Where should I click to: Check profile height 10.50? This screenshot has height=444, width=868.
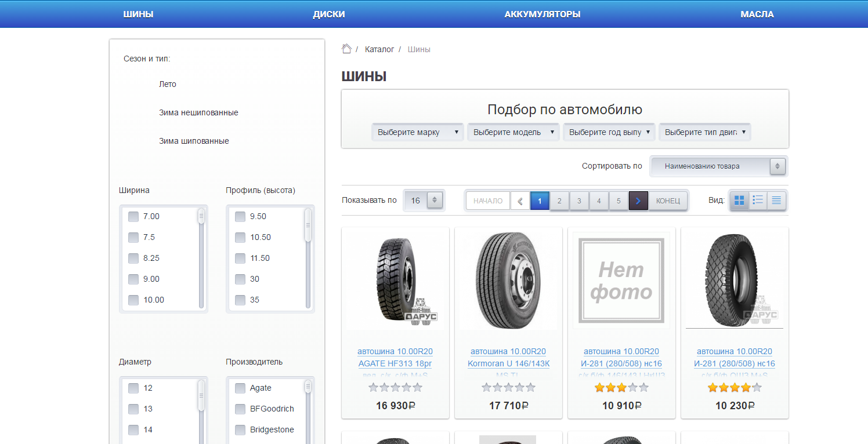coord(240,237)
